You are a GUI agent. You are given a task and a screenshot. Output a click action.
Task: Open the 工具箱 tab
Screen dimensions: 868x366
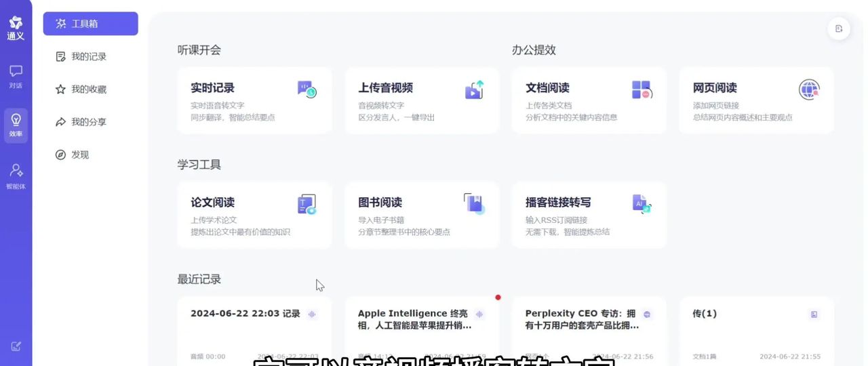tap(90, 24)
